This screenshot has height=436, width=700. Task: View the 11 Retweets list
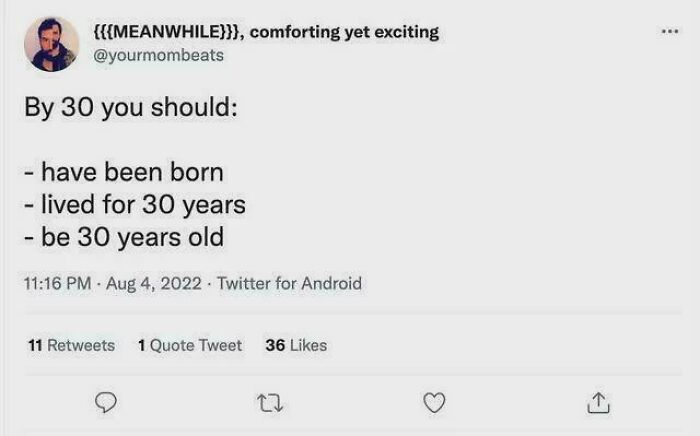pyautogui.click(x=71, y=345)
